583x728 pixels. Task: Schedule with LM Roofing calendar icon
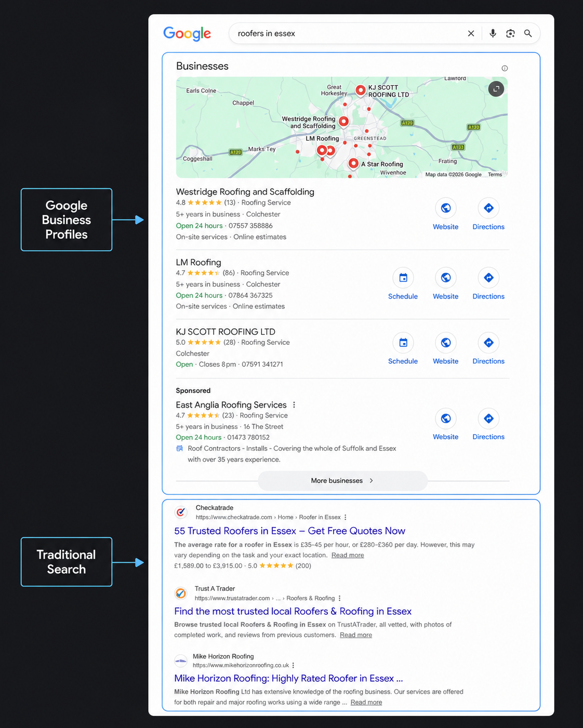(403, 278)
